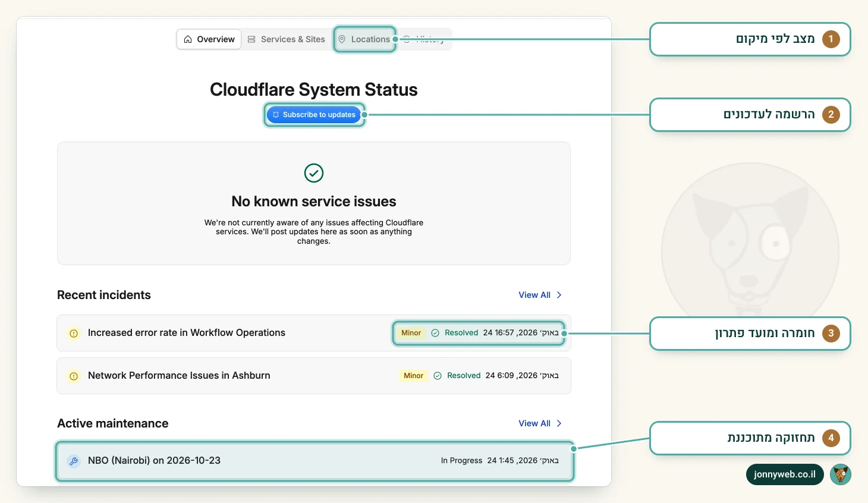
Task: Click the map pin icon in Locations tab
Action: [342, 39]
